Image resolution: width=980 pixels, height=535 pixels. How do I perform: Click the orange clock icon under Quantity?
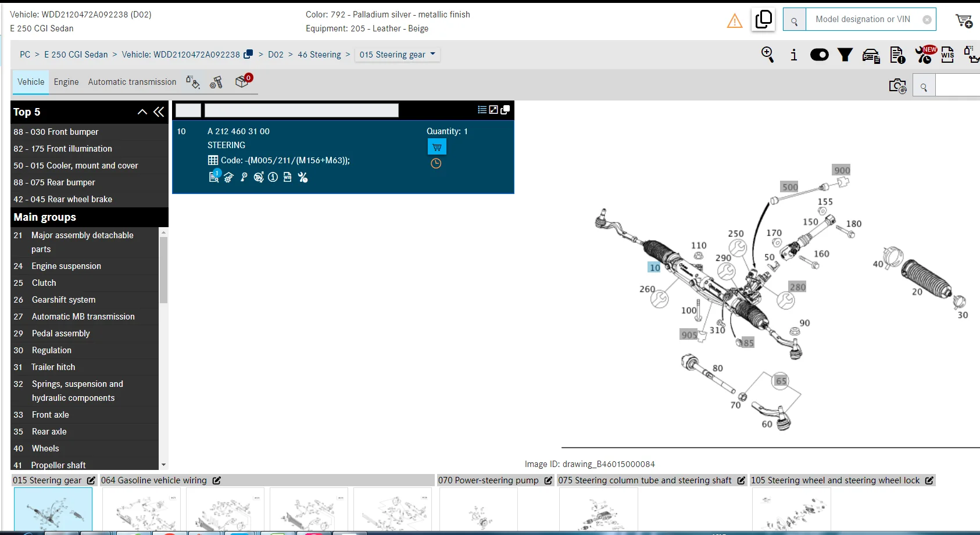click(436, 164)
